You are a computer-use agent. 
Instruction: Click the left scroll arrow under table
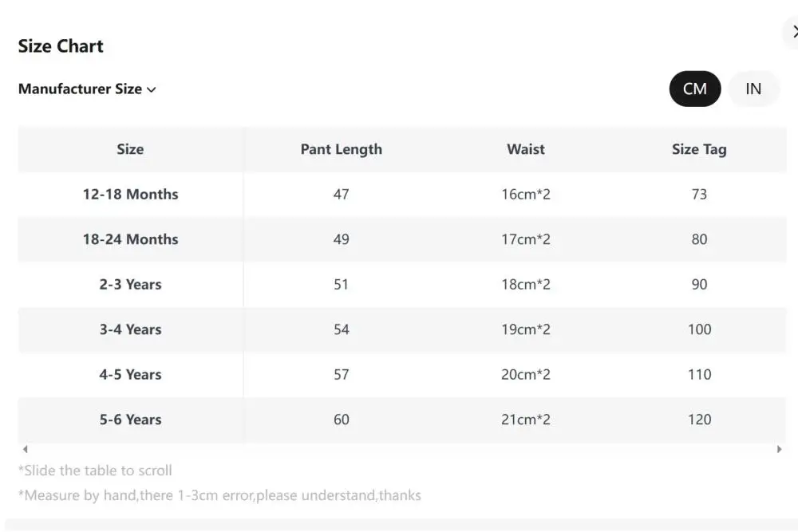(x=26, y=449)
